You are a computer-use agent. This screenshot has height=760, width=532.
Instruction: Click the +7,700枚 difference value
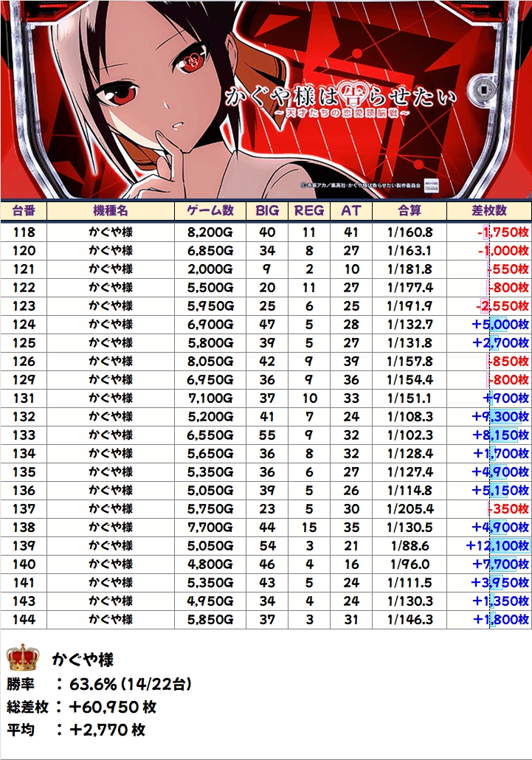(500, 564)
